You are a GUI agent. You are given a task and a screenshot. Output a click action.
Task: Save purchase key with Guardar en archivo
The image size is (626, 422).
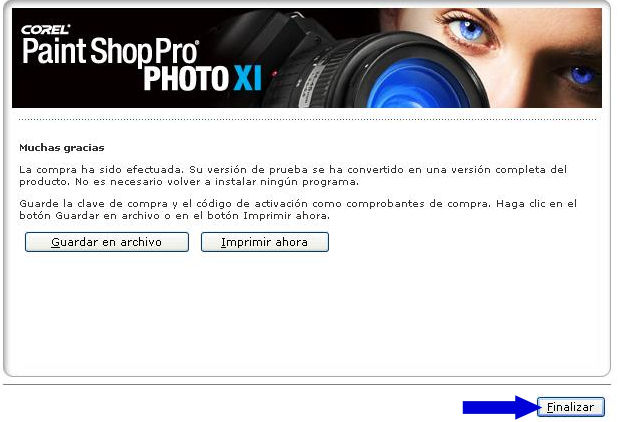107,242
